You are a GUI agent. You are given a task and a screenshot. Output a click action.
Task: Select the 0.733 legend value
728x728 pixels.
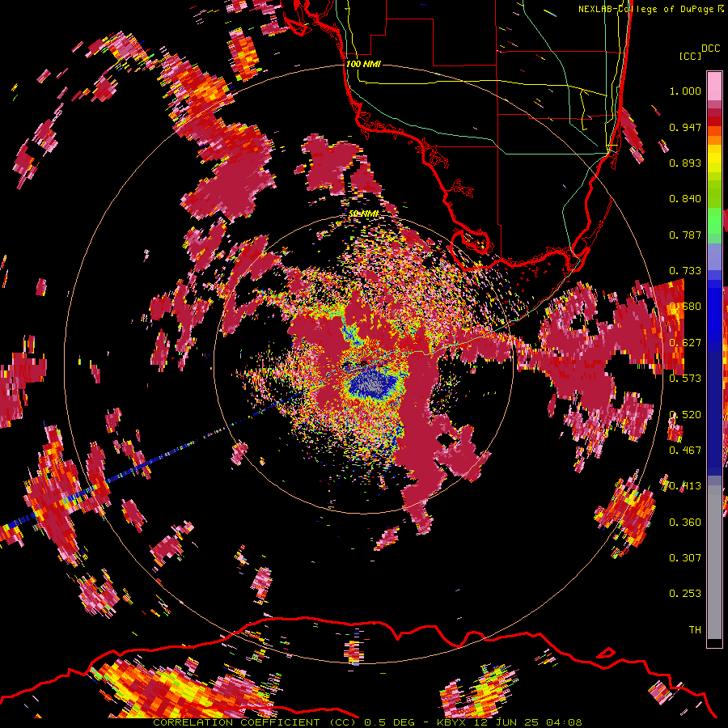pos(685,271)
